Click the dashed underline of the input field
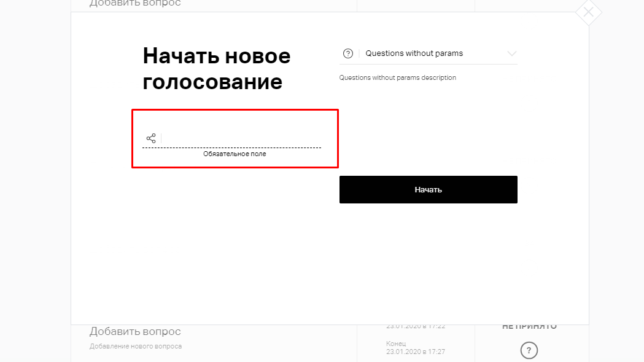This screenshot has width=644, height=362. [231, 148]
